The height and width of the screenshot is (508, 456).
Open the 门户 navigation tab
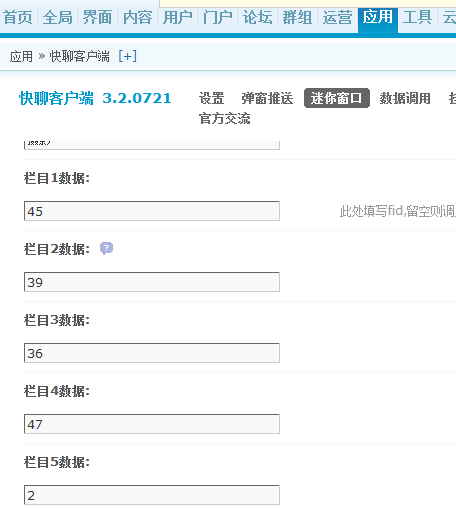[218, 17]
